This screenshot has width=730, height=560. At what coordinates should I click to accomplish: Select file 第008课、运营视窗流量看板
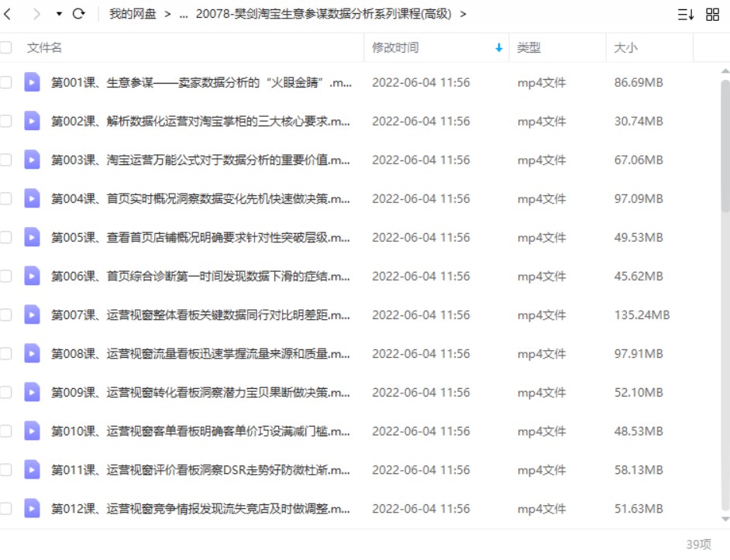(x=200, y=353)
